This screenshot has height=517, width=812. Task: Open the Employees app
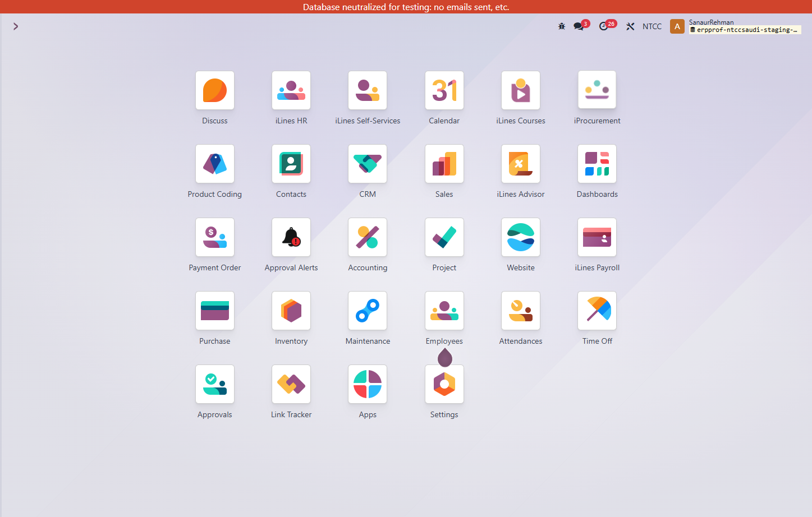click(x=444, y=311)
